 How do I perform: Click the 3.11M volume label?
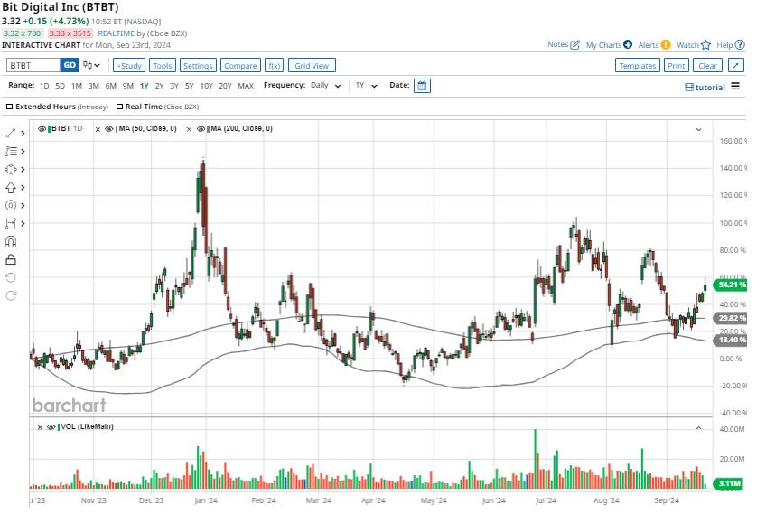(729, 483)
